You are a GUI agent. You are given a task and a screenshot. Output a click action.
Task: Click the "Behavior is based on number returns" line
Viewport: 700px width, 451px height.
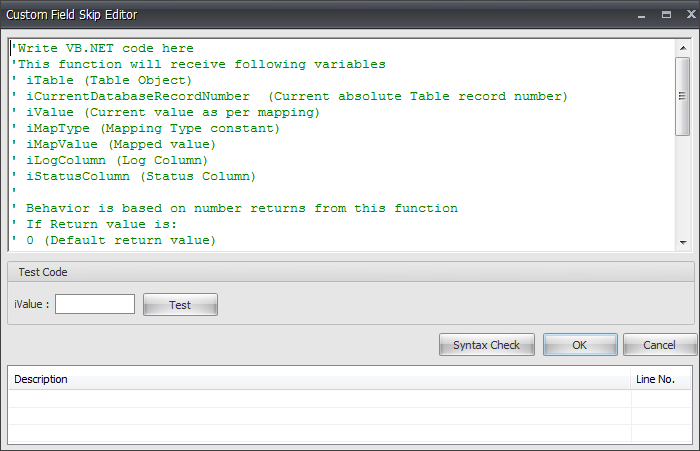(235, 209)
